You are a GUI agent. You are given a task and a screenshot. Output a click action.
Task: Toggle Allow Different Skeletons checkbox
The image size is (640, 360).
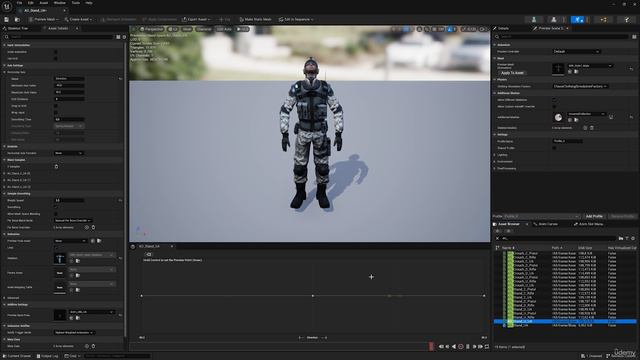pos(554,100)
